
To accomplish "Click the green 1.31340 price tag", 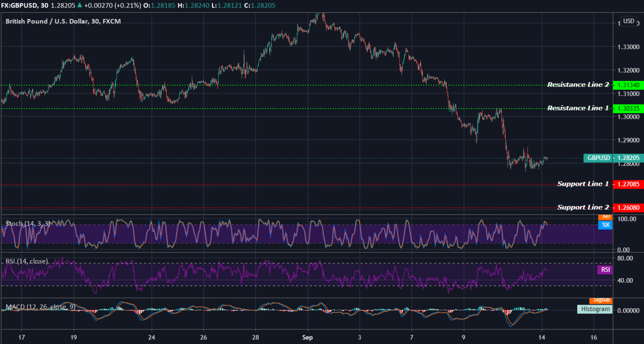I will [x=628, y=85].
